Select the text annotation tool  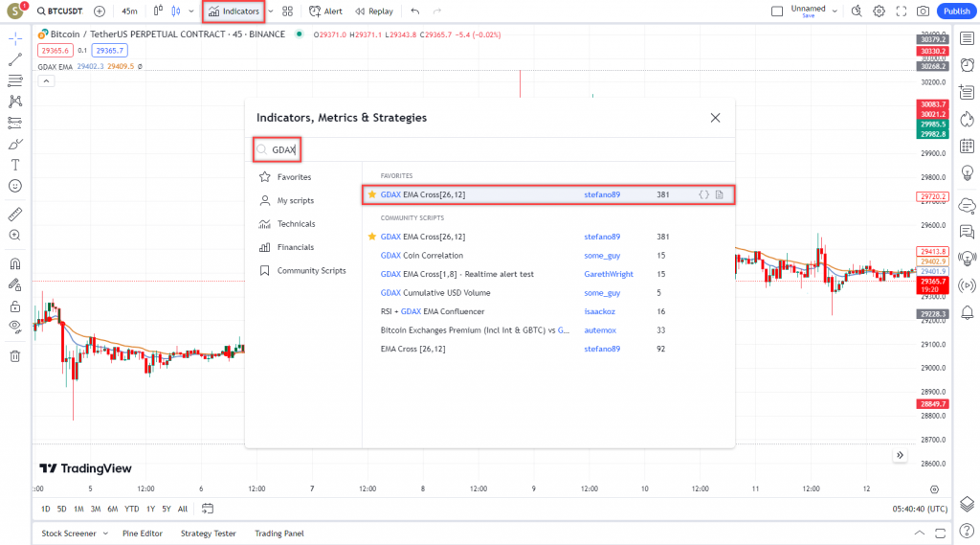(x=15, y=165)
